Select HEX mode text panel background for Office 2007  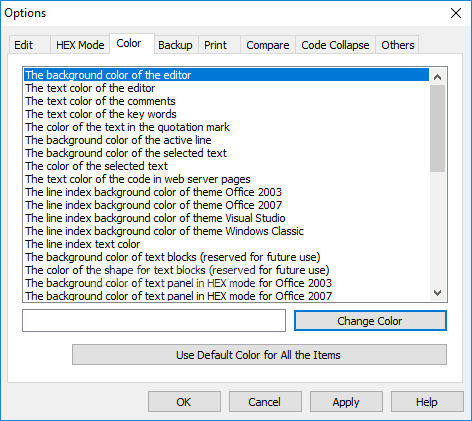click(x=226, y=296)
